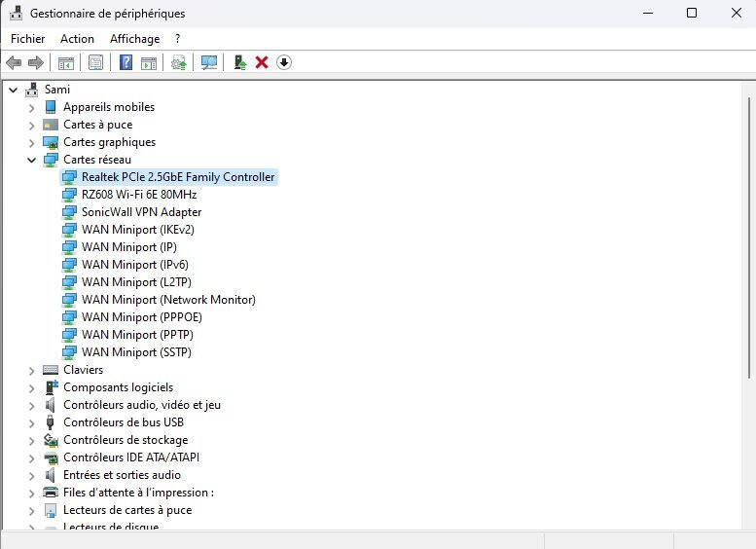Open the Fichier menu
Viewport: 756px width, 549px height.
coord(28,39)
